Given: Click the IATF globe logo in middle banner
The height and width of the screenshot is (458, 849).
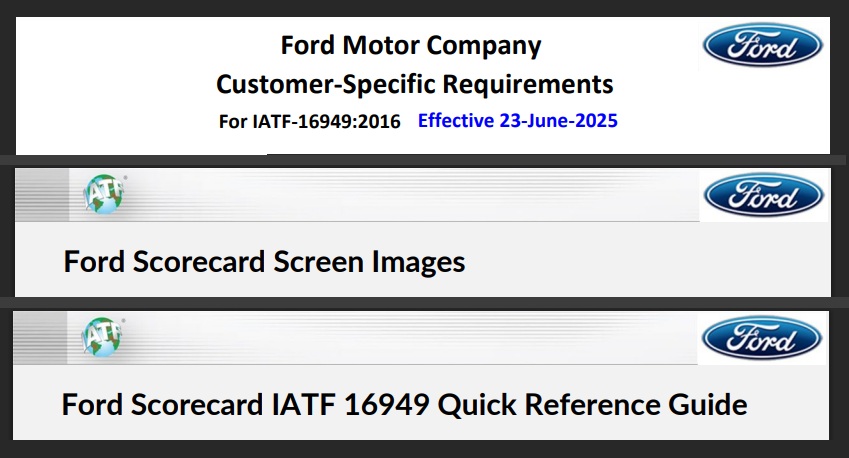Looking at the screenshot, I should click(x=105, y=194).
